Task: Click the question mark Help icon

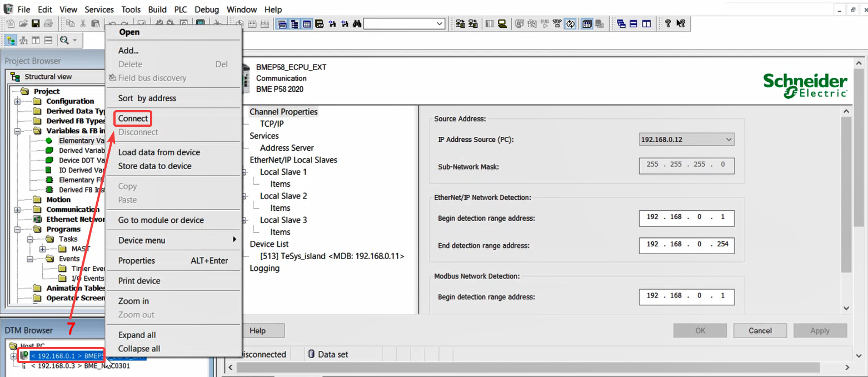Action: coord(668,23)
